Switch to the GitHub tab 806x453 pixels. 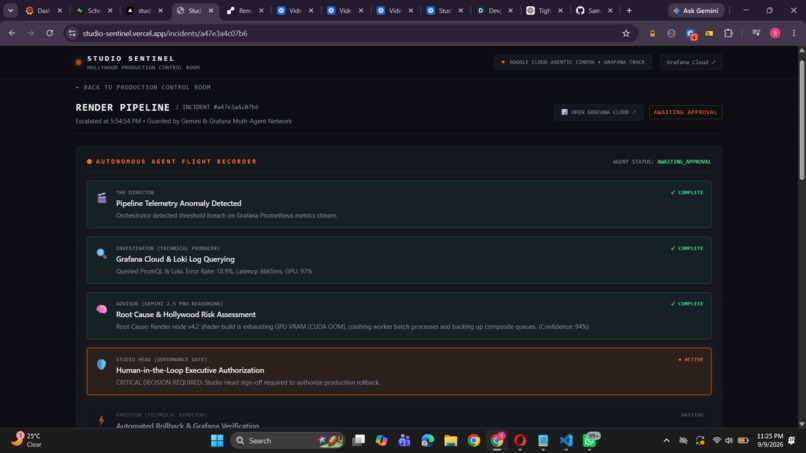click(594, 10)
